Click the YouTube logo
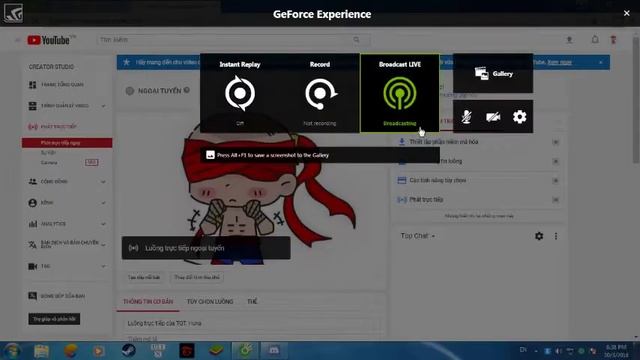 [49, 40]
